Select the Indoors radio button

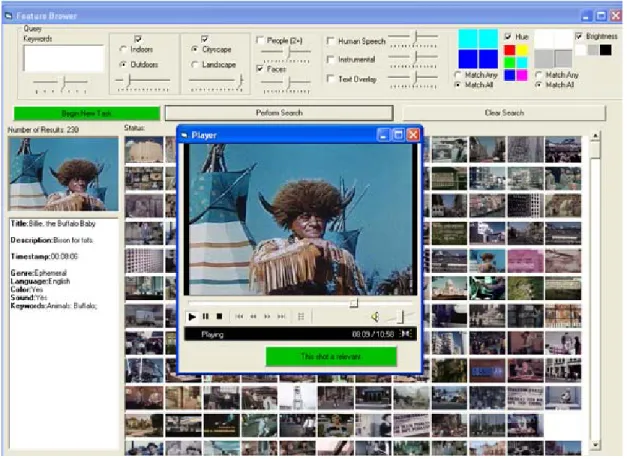click(x=123, y=49)
